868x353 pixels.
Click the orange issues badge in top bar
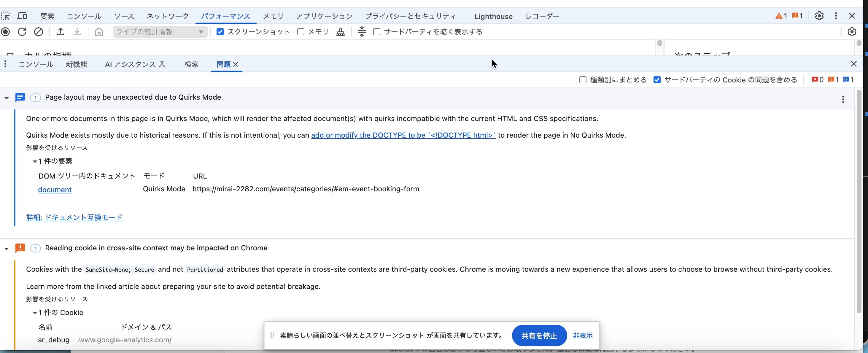(797, 16)
